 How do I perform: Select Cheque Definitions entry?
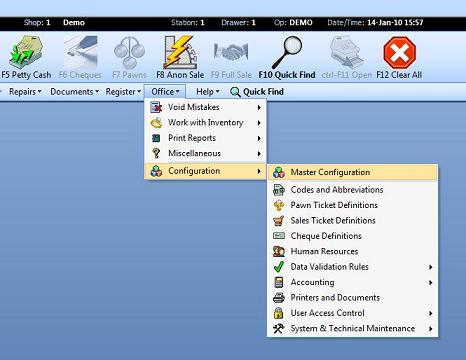(353, 236)
